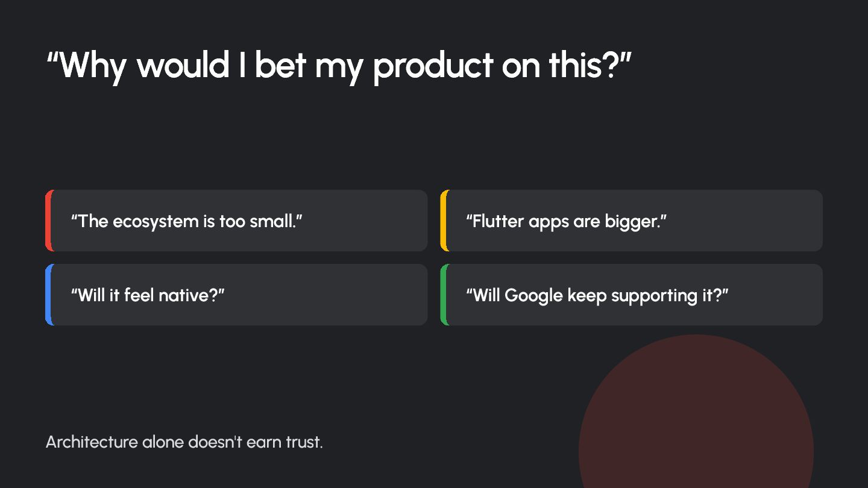Click the word "product" in the title
Screen dimensions: 868x488
[x=433, y=66]
